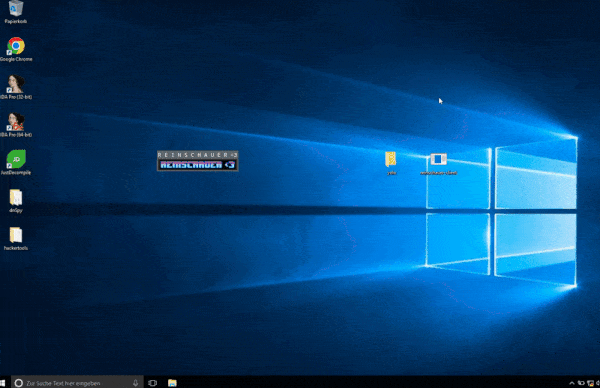
Task: Click the REINSCHAUER <3 banner window
Action: click(198, 161)
